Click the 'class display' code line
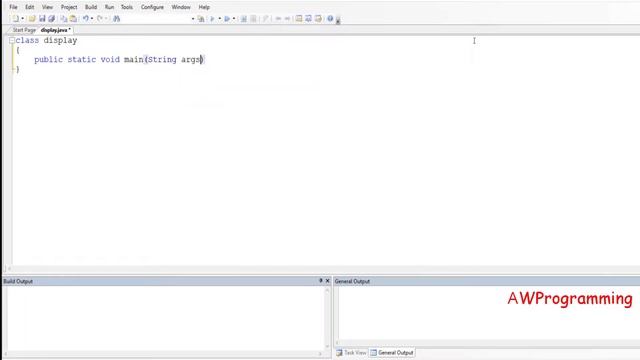 pos(47,40)
